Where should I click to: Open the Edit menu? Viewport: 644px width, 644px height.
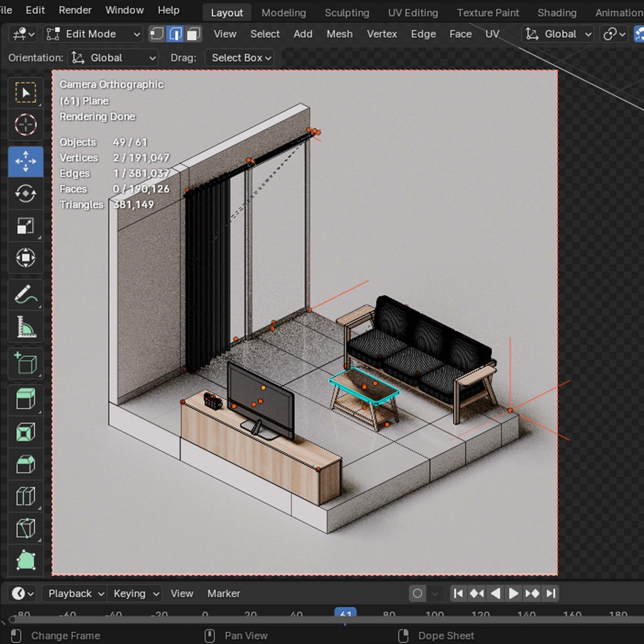pos(35,10)
